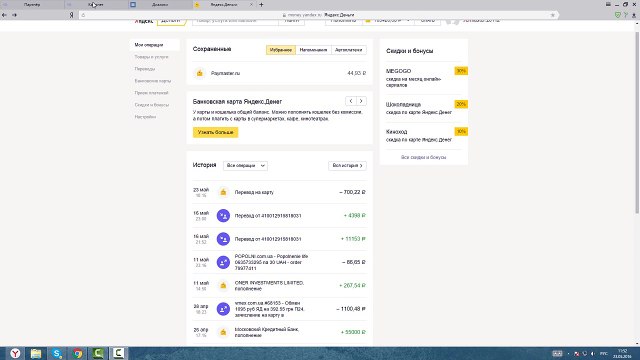Open Yandex Browser from the taskbar
Viewport: 640px width, 360px height.
coord(15,353)
